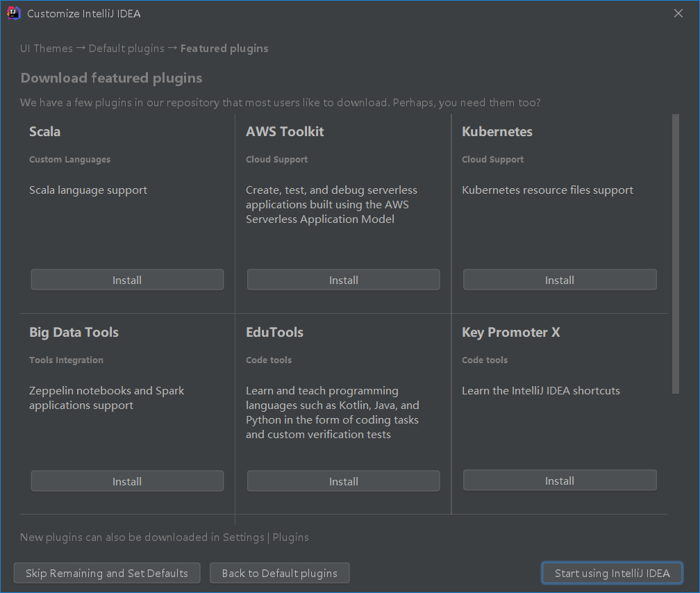Install the Key Promoter X plugin
The height and width of the screenshot is (593, 700).
[560, 481]
